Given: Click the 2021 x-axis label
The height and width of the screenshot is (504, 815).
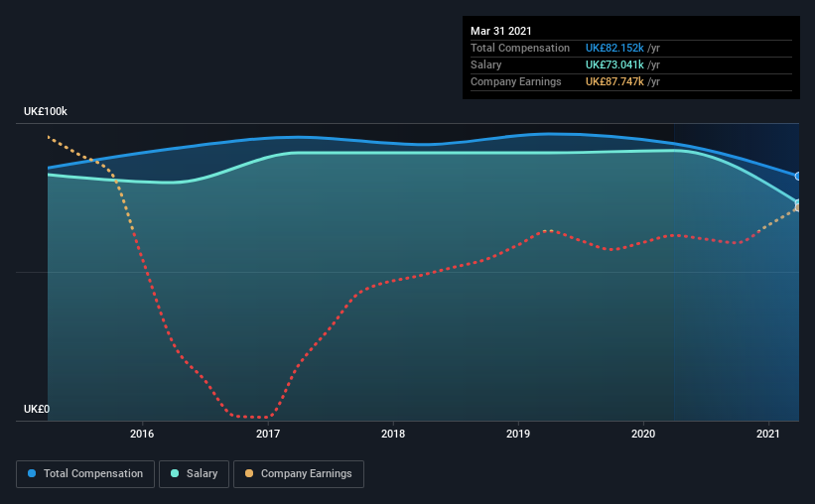Looking at the screenshot, I should [768, 434].
